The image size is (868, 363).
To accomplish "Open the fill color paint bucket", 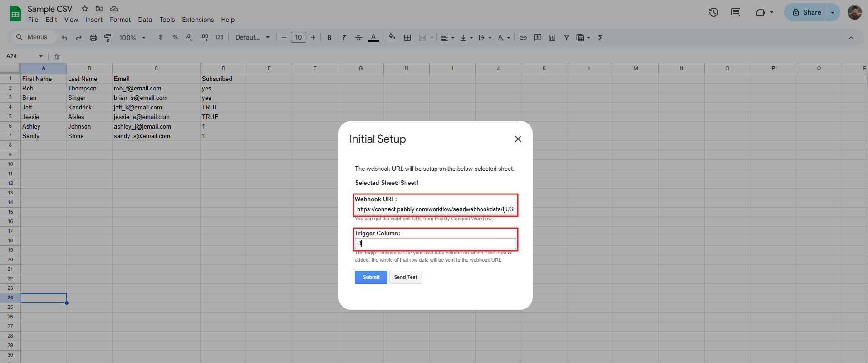I will tap(392, 37).
